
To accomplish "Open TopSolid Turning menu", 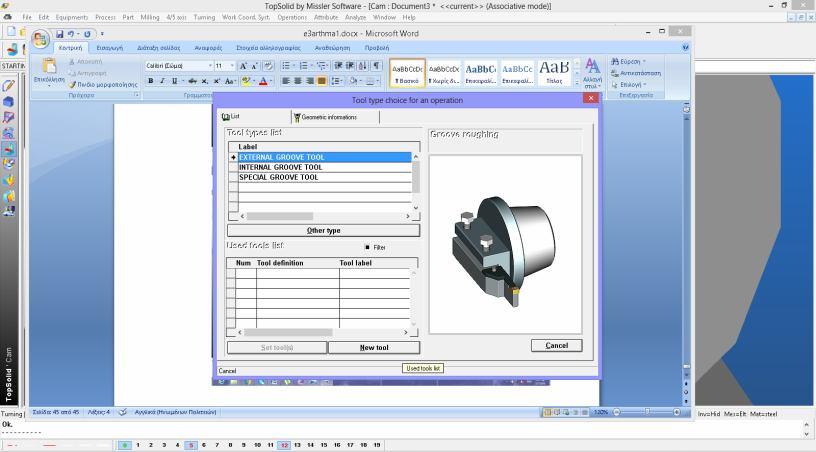I will click(204, 17).
